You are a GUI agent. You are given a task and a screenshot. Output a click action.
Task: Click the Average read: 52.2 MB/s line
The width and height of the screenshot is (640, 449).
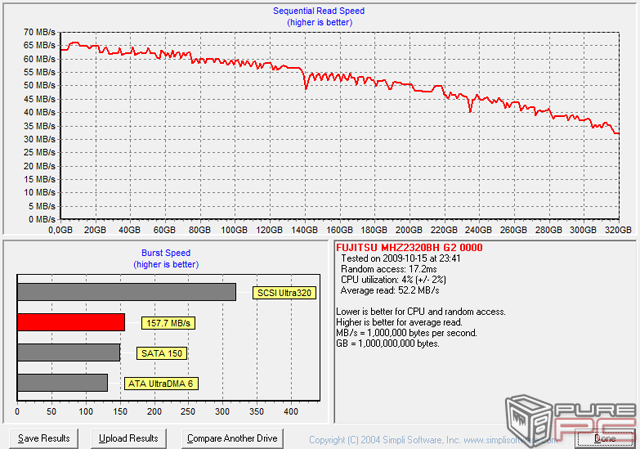click(x=390, y=290)
